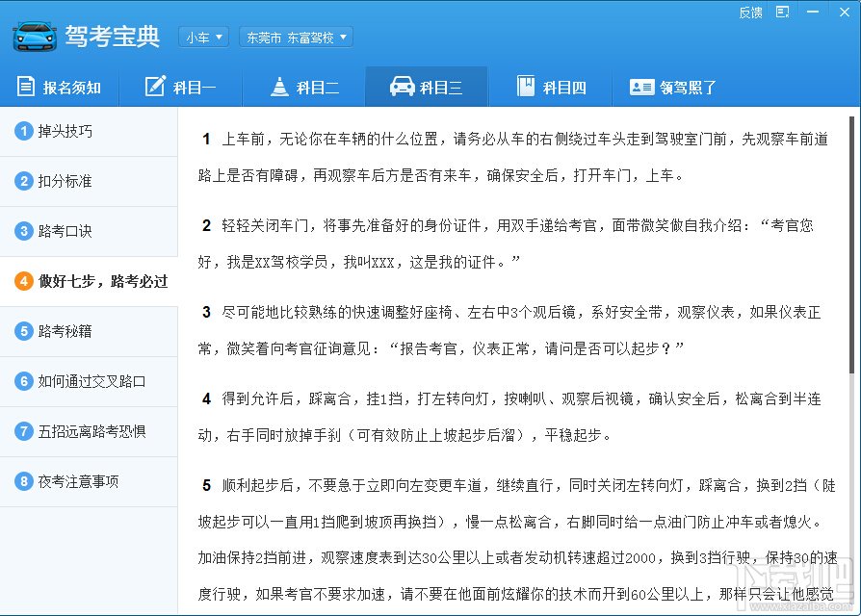861x616 pixels.
Task: Switch to the 科目四 tab
Action: 552,87
